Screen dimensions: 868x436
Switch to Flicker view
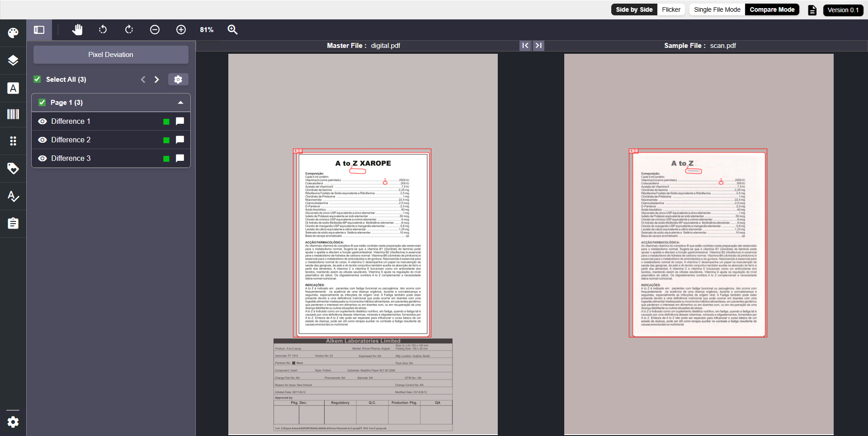(x=671, y=9)
